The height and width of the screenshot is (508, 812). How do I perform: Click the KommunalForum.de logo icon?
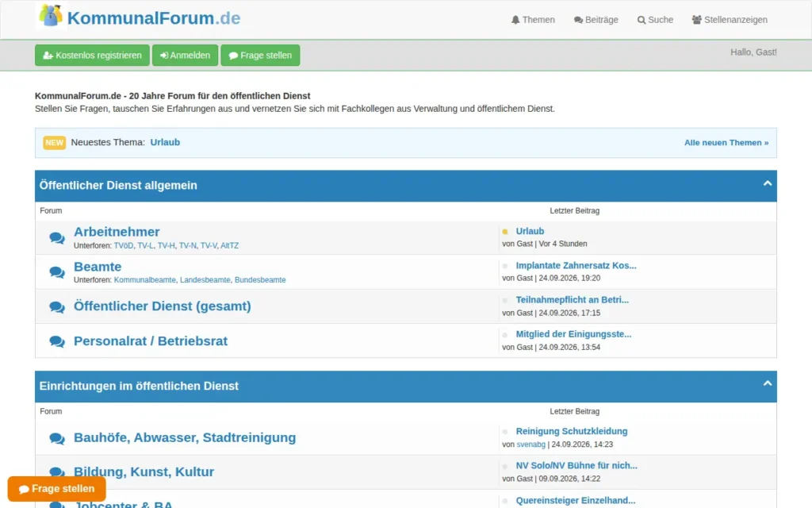click(x=51, y=16)
